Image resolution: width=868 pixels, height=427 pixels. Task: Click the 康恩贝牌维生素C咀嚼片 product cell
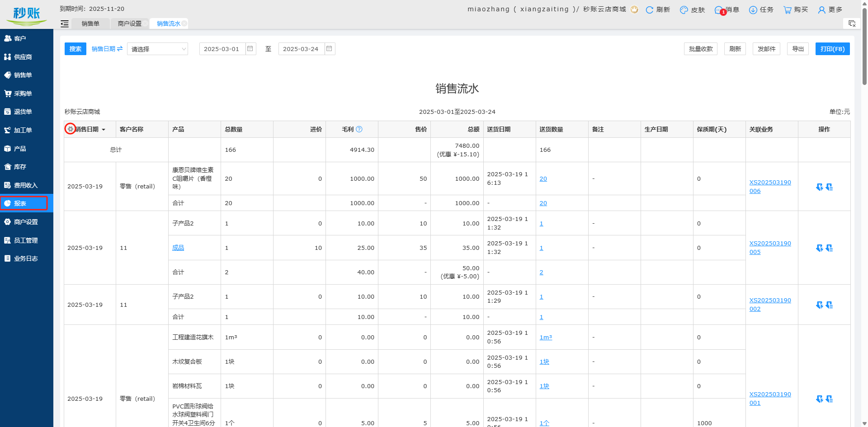pyautogui.click(x=194, y=178)
